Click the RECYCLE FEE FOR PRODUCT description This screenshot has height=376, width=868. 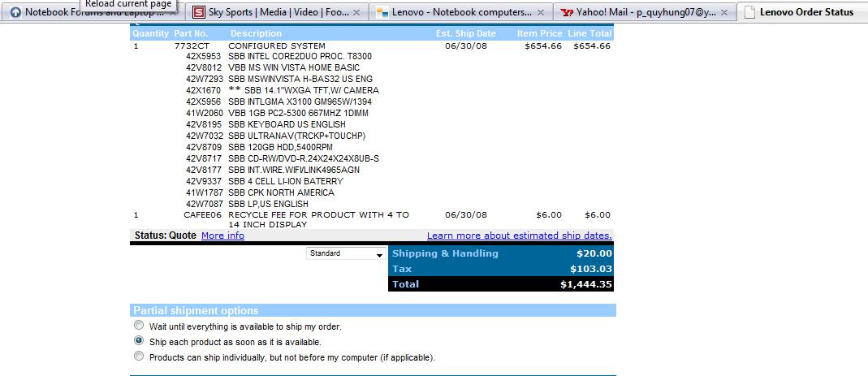point(318,220)
